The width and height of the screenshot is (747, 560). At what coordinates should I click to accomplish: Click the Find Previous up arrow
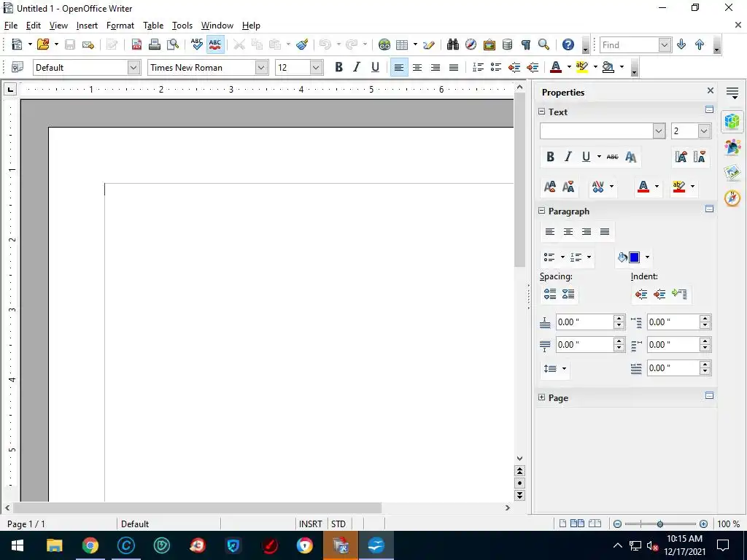(700, 44)
